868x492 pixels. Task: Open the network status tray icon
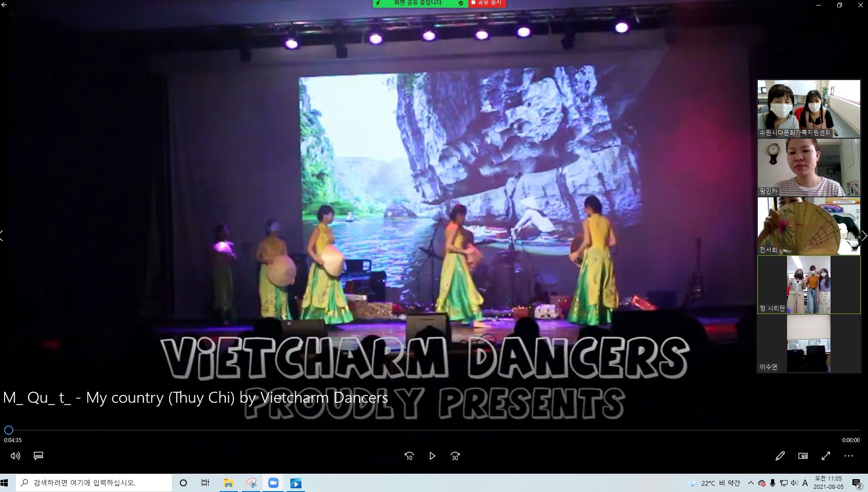(784, 483)
